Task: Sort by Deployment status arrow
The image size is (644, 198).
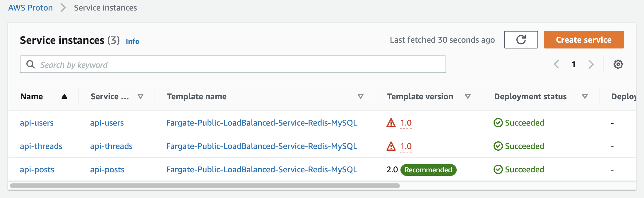Action: tap(585, 96)
